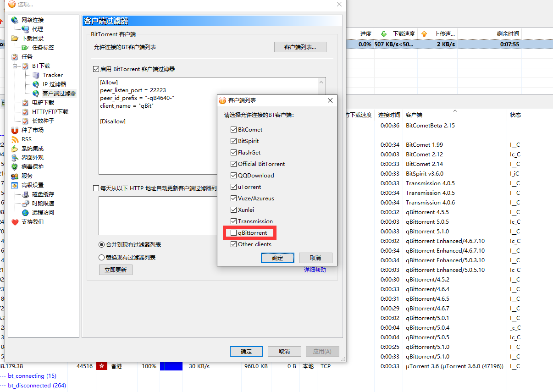The width and height of the screenshot is (553, 392).
Task: Click the 立即更新 button
Action: click(116, 270)
